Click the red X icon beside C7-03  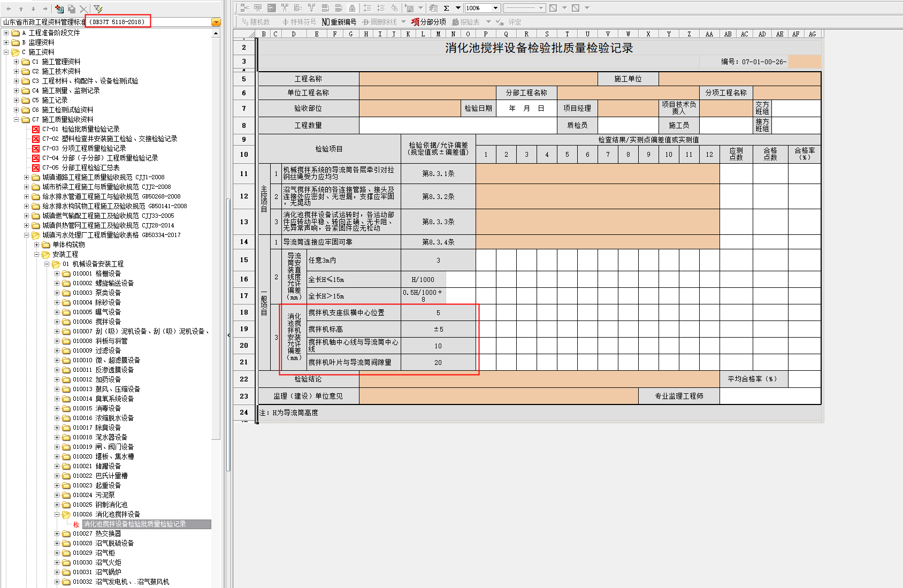[36, 149]
